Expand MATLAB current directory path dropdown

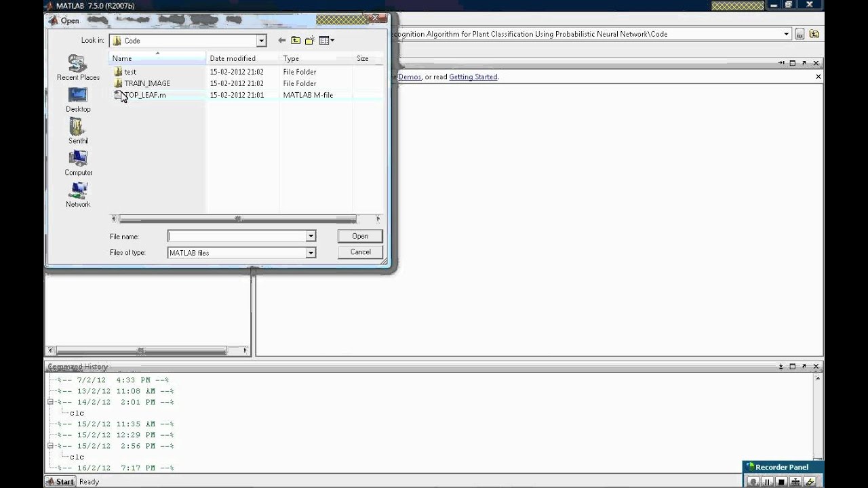pos(787,34)
